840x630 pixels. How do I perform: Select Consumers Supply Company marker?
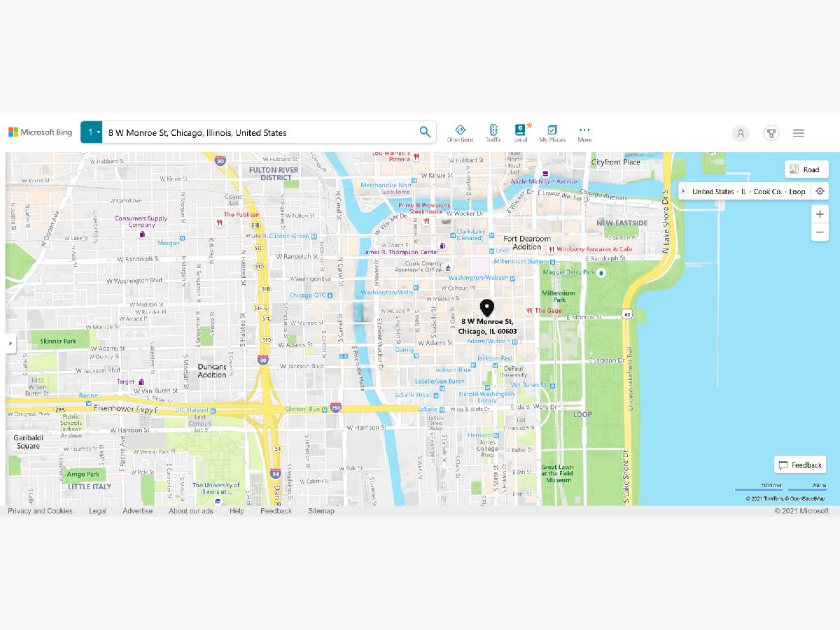(x=141, y=234)
